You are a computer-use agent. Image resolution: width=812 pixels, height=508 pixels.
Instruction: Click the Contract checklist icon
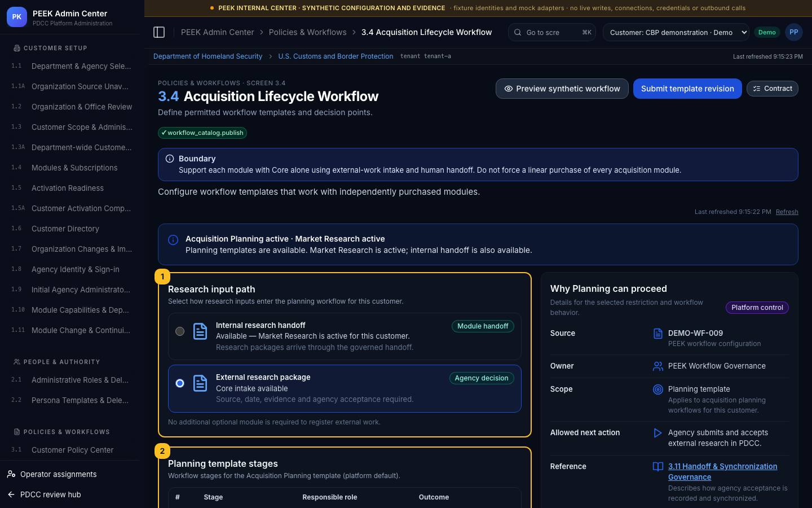[x=757, y=89]
